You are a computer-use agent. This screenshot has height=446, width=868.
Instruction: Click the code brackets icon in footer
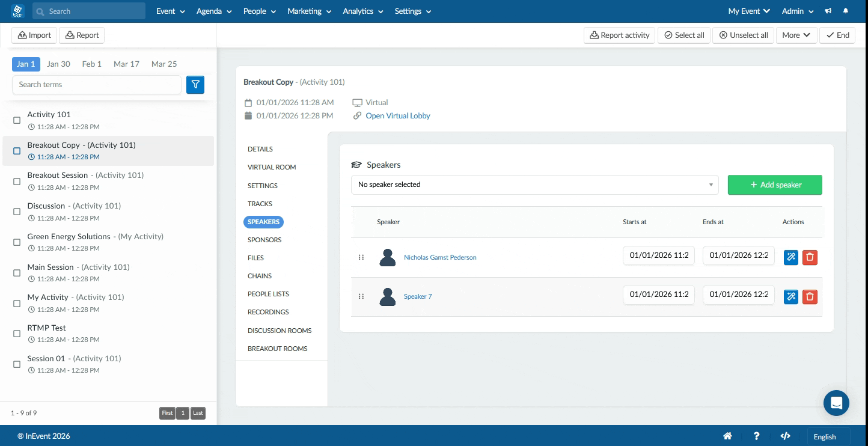tap(785, 436)
